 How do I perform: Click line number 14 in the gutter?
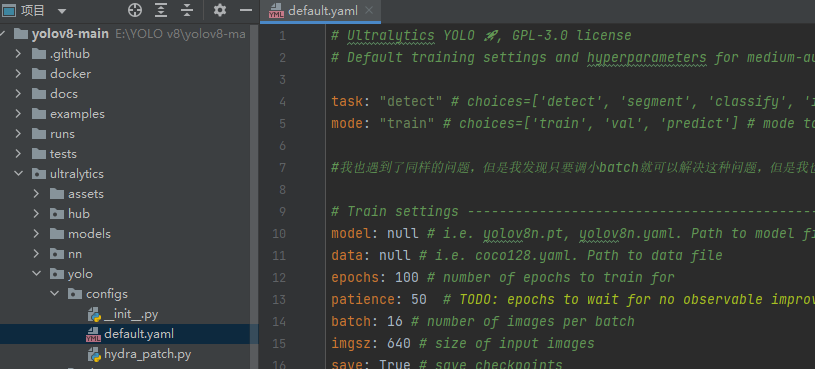point(279,321)
